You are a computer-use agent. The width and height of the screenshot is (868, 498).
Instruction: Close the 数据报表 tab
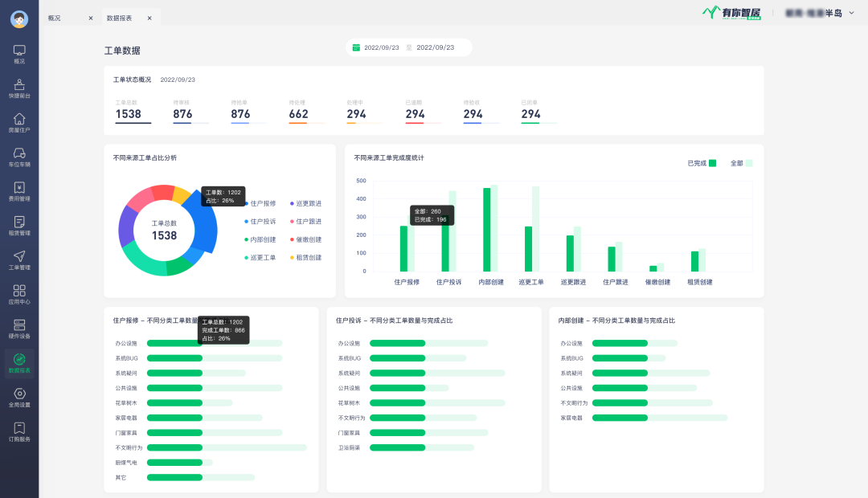149,18
